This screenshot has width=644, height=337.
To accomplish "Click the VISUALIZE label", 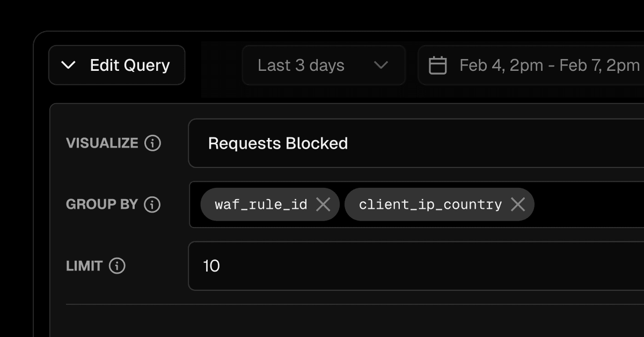I will (102, 143).
